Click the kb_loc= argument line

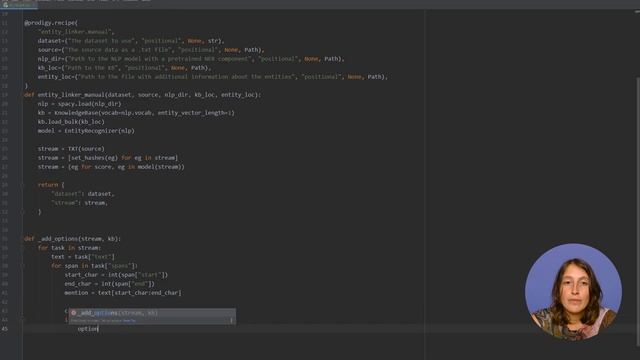click(x=124, y=68)
